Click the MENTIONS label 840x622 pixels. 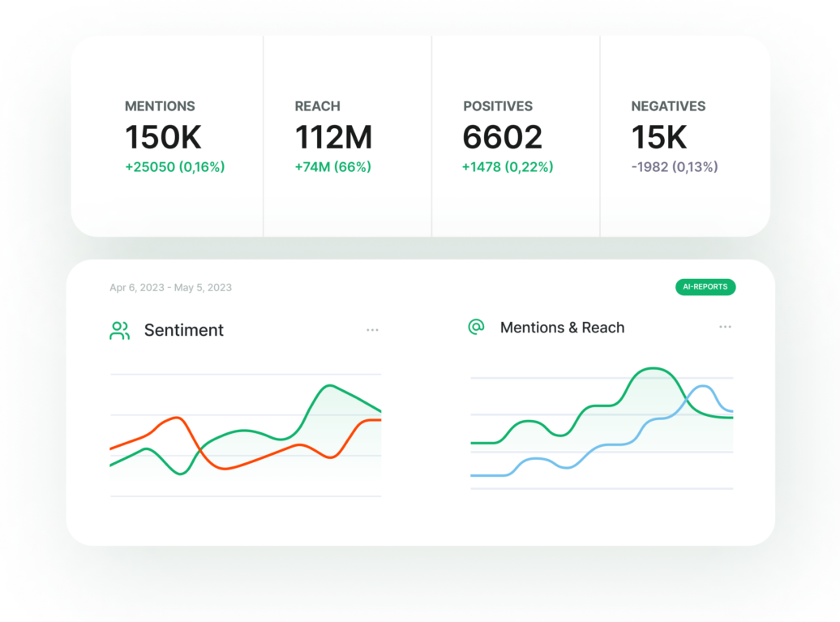click(160, 106)
